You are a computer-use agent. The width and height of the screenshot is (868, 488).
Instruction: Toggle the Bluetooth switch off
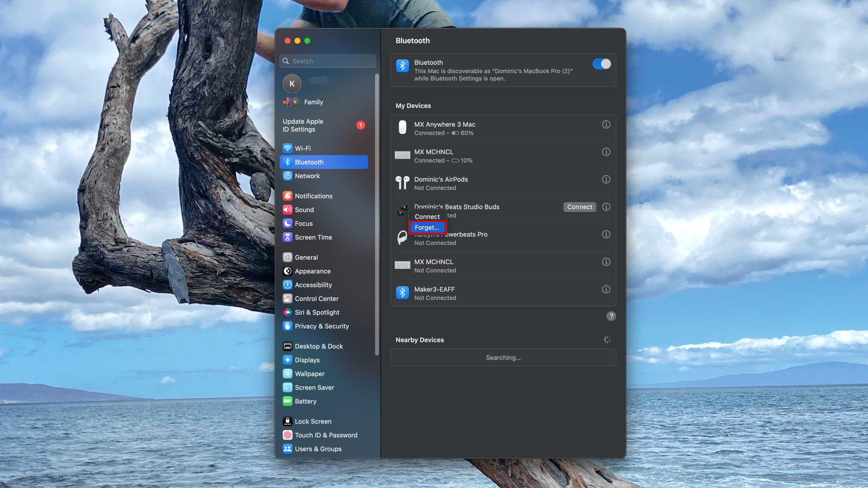(x=601, y=64)
